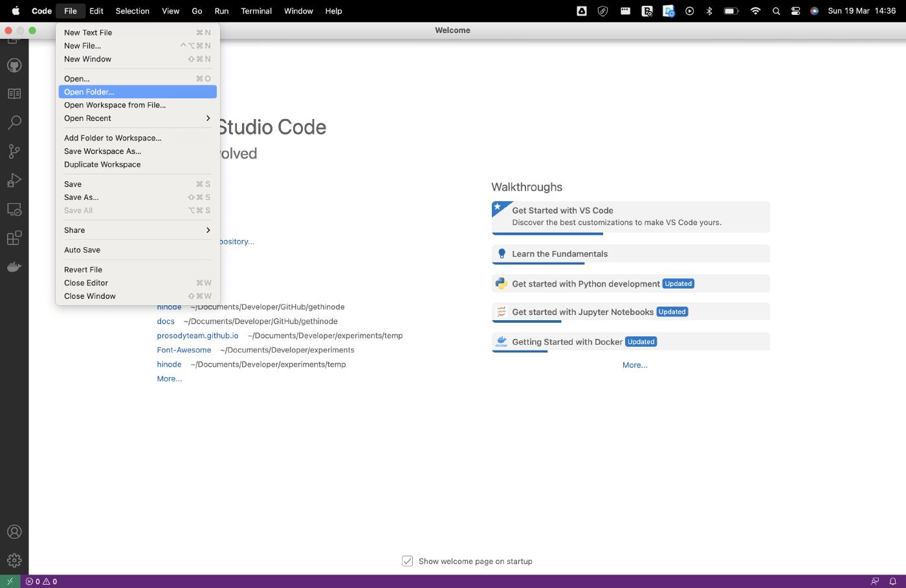Open the notifications bell

(892, 581)
